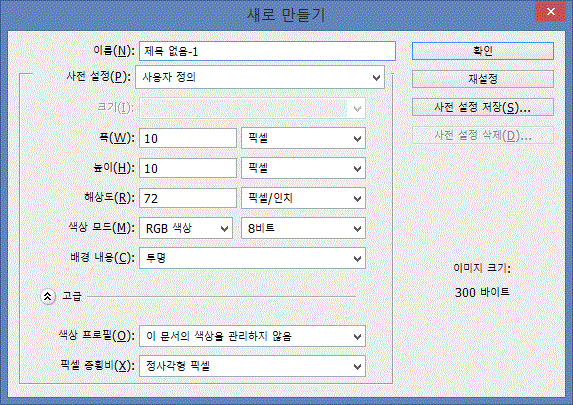This screenshot has height=405, width=573.
Task: Click the 재설정 button
Action: pyautogui.click(x=483, y=79)
